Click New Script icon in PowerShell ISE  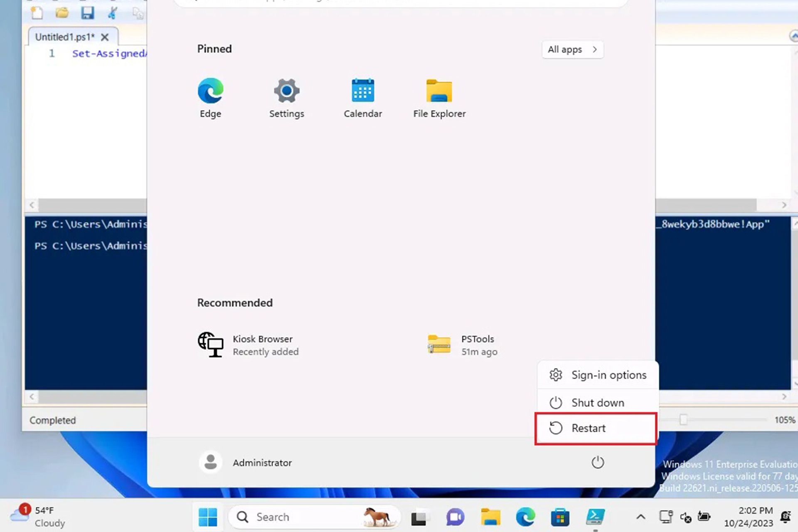(x=37, y=12)
